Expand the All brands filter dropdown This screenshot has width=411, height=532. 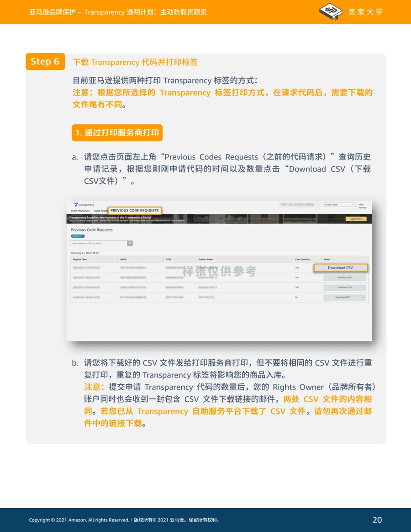point(78,236)
